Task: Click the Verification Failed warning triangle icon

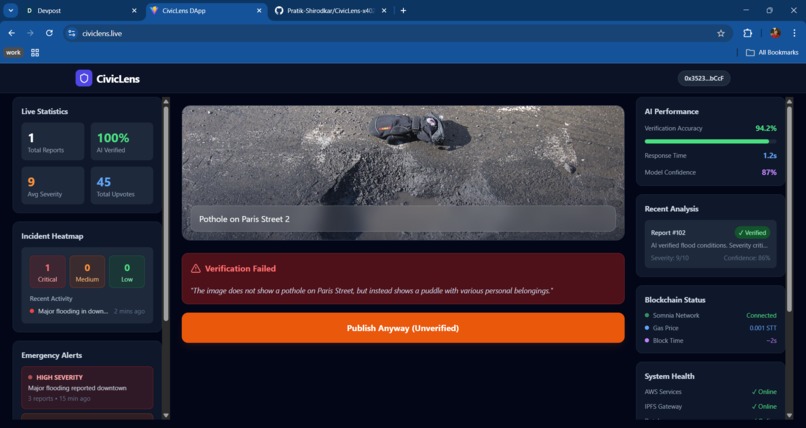Action: [x=195, y=269]
